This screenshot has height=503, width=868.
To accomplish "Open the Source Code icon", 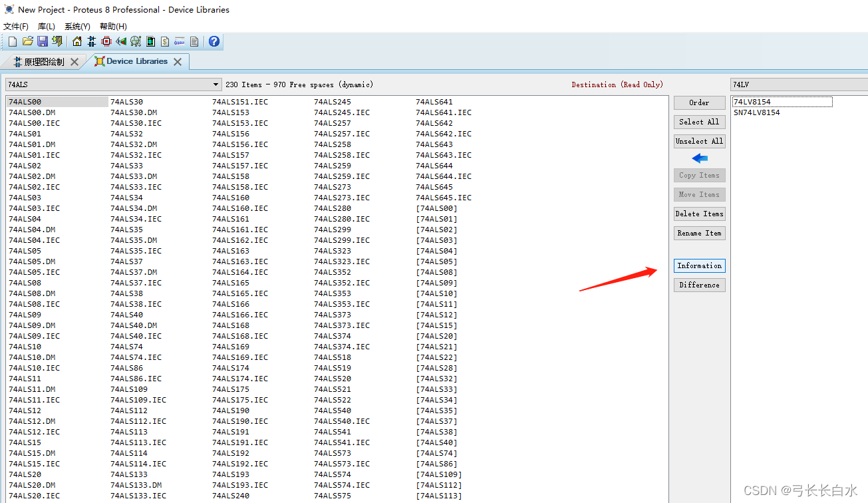I will pyautogui.click(x=180, y=41).
